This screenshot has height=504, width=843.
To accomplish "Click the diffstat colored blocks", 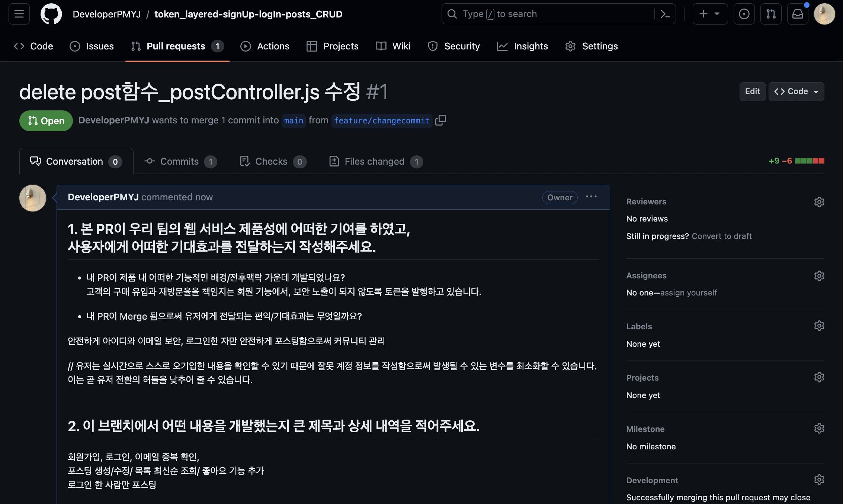I will (810, 161).
